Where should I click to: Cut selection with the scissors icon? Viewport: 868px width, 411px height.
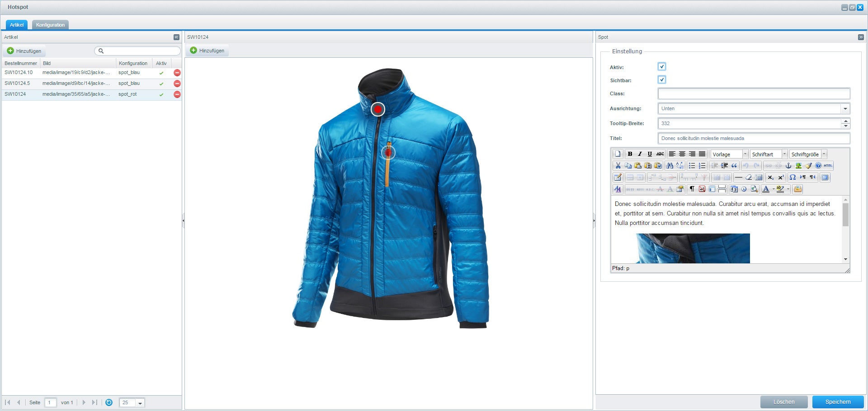click(618, 166)
